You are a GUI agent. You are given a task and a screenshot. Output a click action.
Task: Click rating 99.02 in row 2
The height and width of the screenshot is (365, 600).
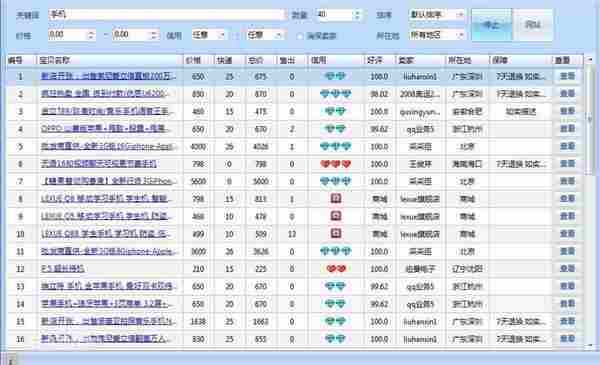point(379,94)
